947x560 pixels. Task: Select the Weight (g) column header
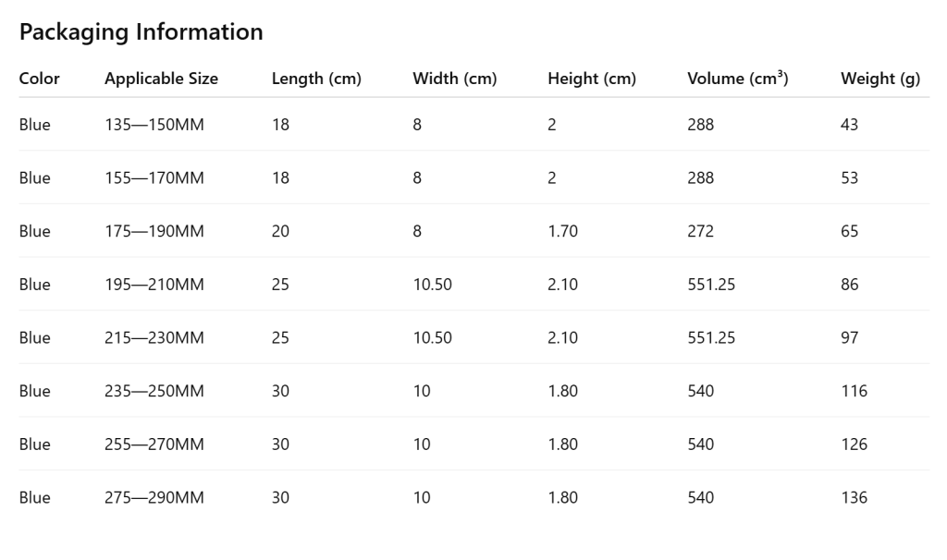click(880, 79)
